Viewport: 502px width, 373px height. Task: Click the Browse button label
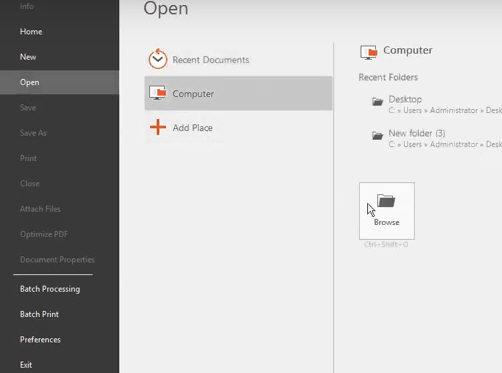[x=387, y=222]
